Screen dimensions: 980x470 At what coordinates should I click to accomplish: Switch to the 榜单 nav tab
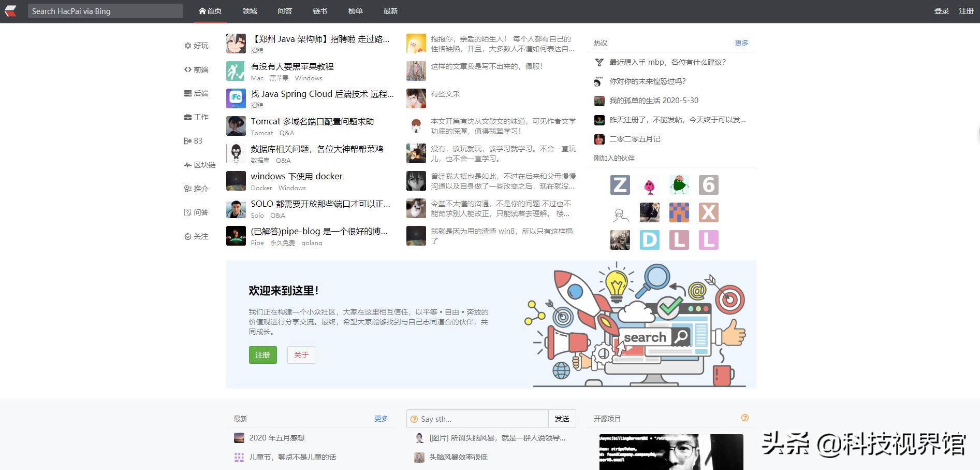pyautogui.click(x=355, y=11)
